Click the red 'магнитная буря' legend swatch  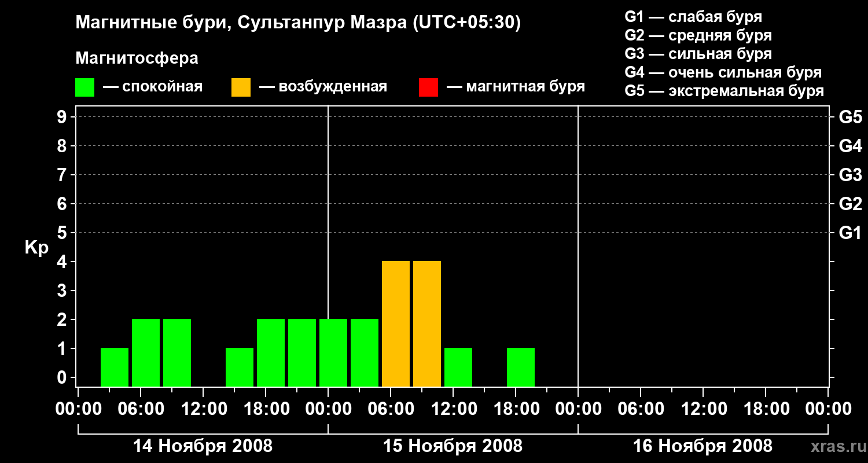[428, 87]
